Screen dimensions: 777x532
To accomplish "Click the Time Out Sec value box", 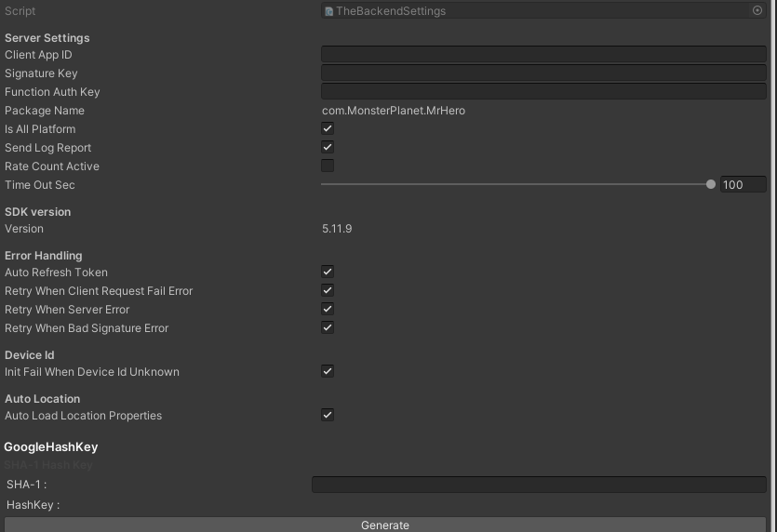I will 743,184.
